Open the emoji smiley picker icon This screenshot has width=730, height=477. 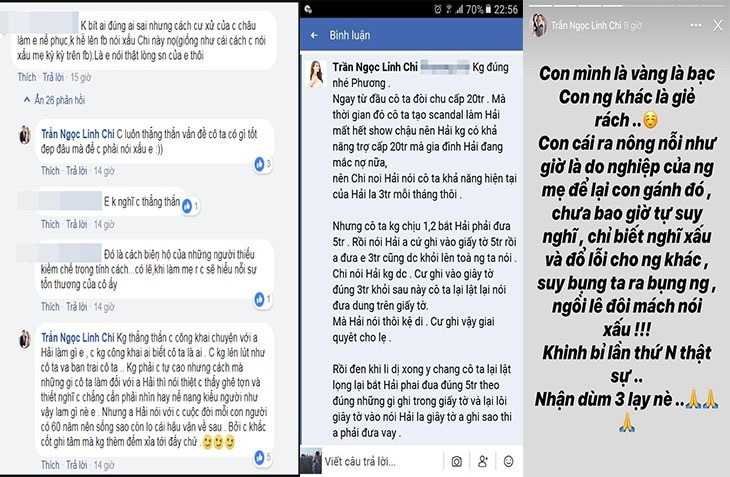[x=508, y=461]
